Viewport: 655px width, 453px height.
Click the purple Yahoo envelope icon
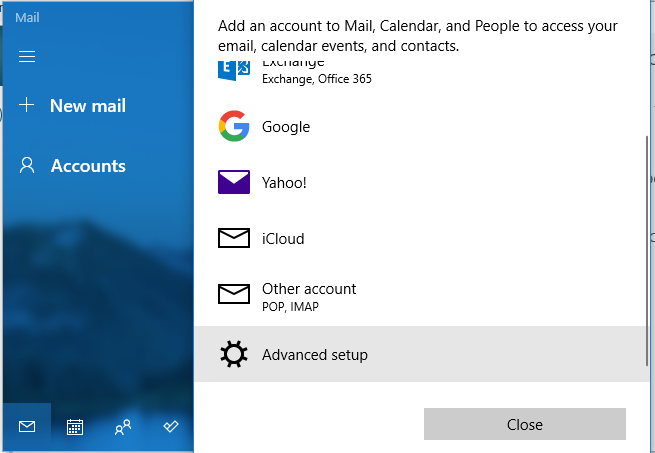coord(234,182)
